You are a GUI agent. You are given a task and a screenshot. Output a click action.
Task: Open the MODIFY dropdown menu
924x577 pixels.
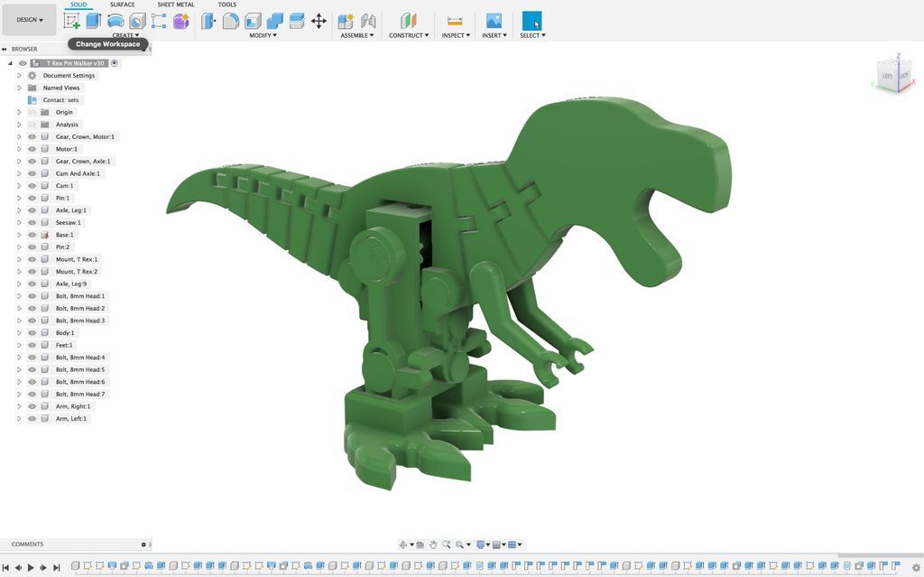(263, 35)
